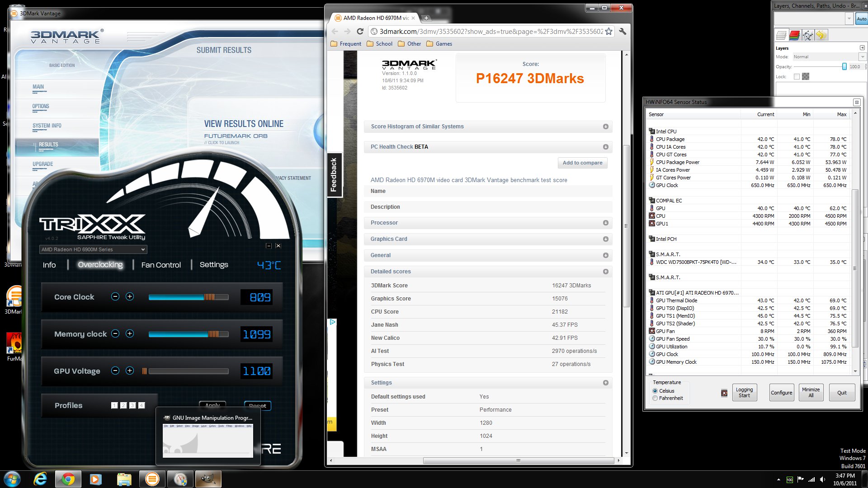Load TRIXX profile 1
Screen dimensions: 868x488
(114, 405)
